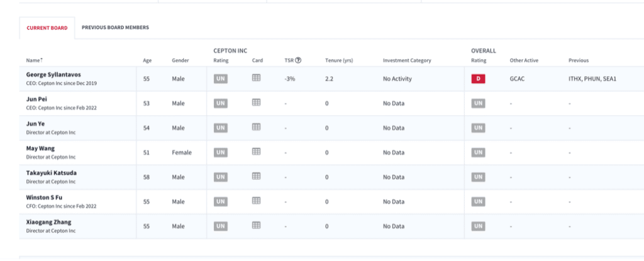Click Jun Pei's Cepton UN rating badge
The width and height of the screenshot is (644, 261).
221,103
